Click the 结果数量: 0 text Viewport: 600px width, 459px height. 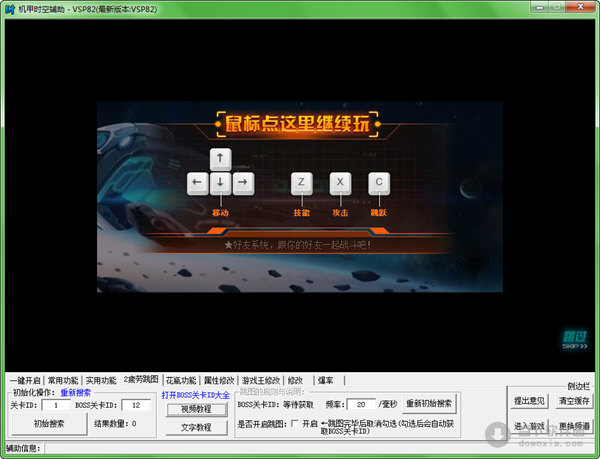[x=115, y=424]
